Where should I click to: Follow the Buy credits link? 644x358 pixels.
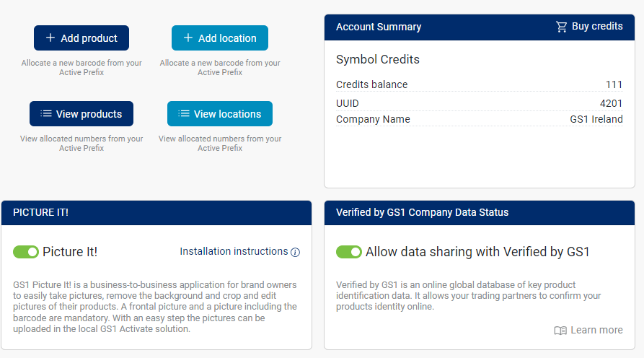[x=589, y=26]
